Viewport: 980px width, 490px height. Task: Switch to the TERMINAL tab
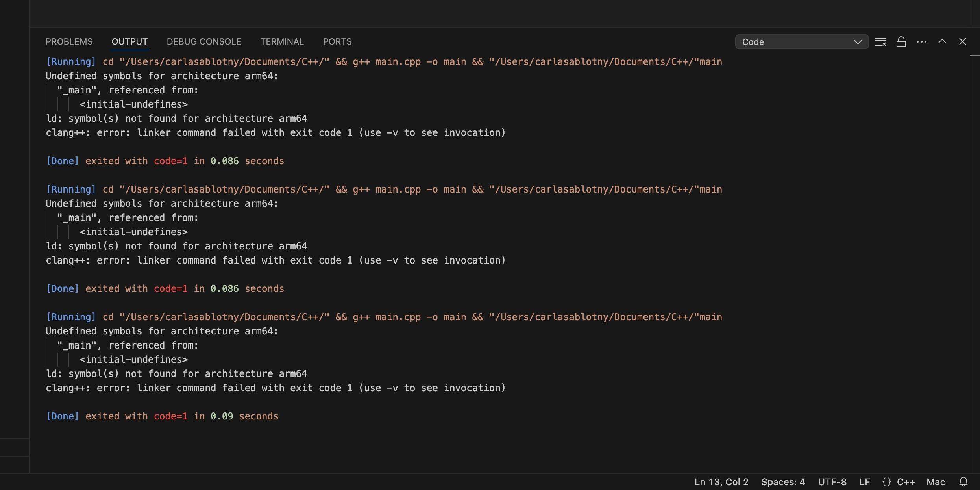tap(281, 41)
